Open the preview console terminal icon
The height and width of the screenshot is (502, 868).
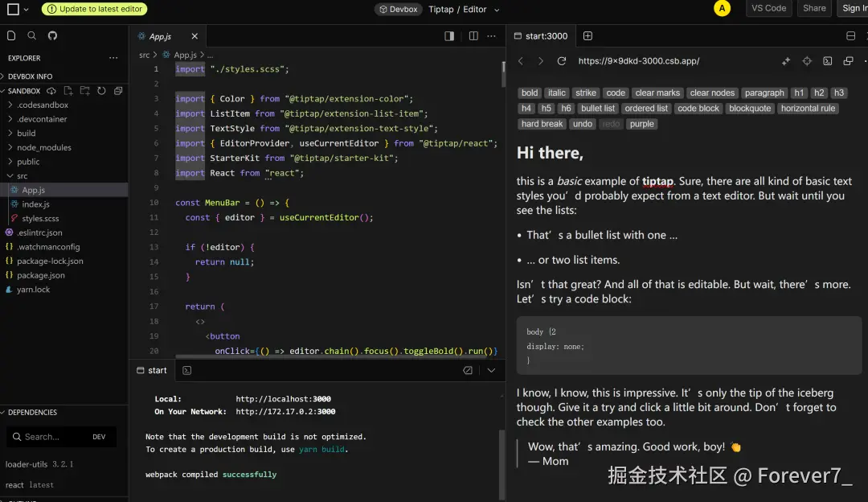pos(828,61)
